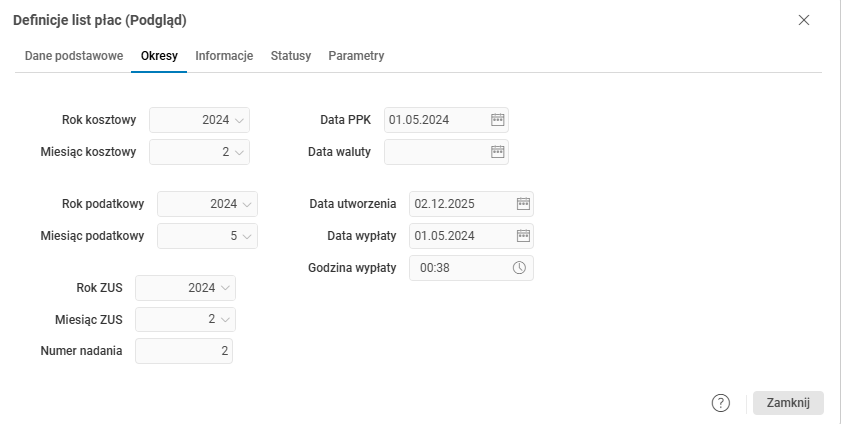Go to the Parametry tab

click(x=356, y=56)
